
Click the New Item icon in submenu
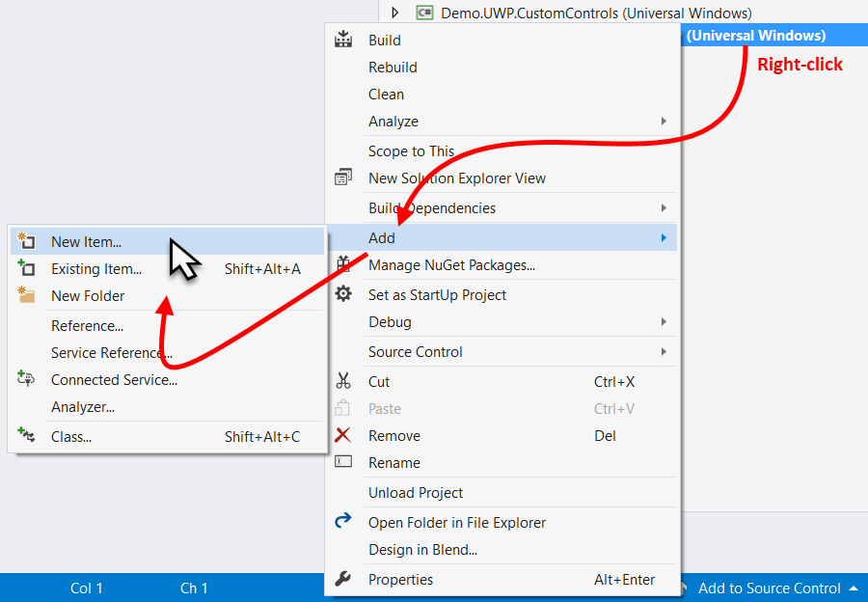[x=26, y=241]
